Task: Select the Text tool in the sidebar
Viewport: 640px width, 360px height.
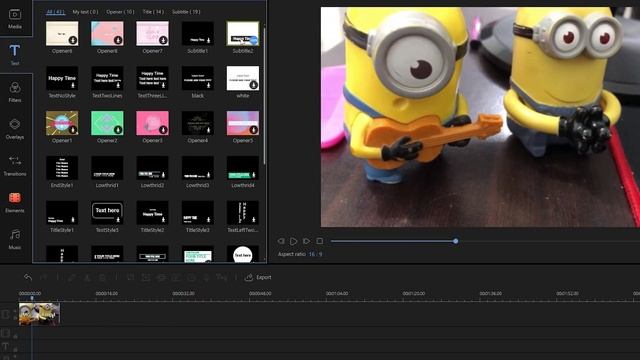Action: coord(15,55)
